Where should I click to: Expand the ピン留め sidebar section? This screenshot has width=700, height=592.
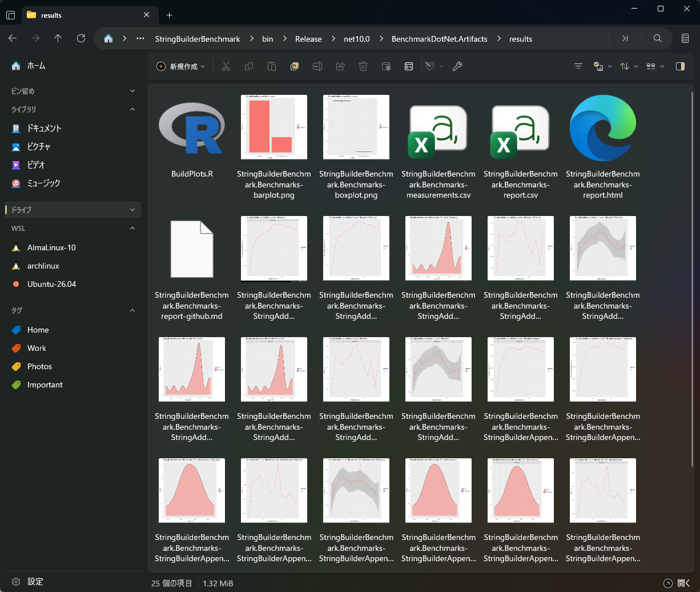132,91
